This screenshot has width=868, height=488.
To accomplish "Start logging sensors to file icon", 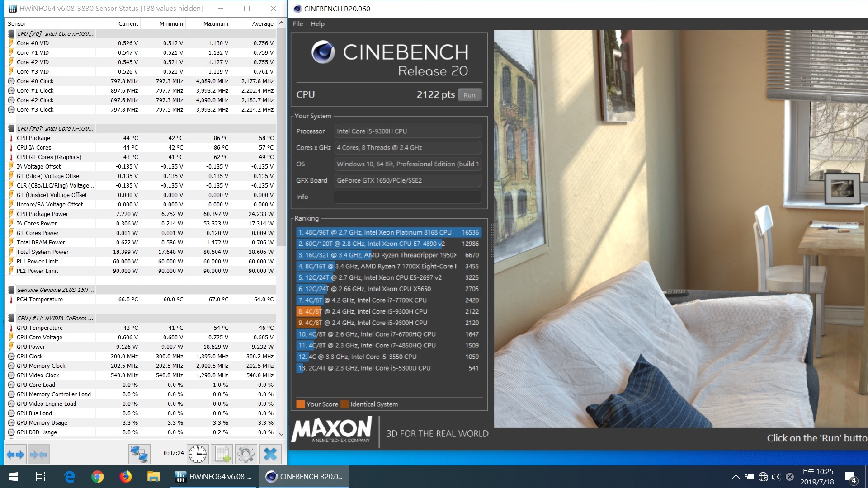I will click(x=222, y=454).
